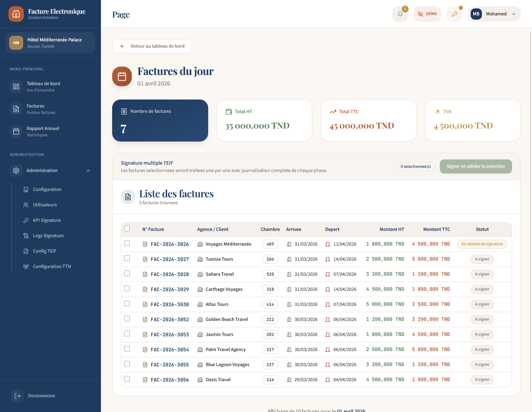Click the Facture Electronique logo icon
Screen dimensions: 532x412
pyautogui.click(x=16, y=14)
